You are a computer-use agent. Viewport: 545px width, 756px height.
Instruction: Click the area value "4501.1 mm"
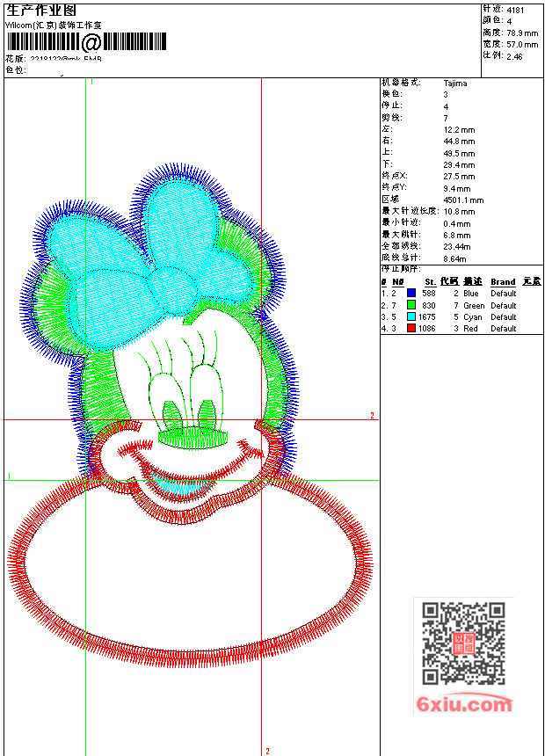(463, 200)
